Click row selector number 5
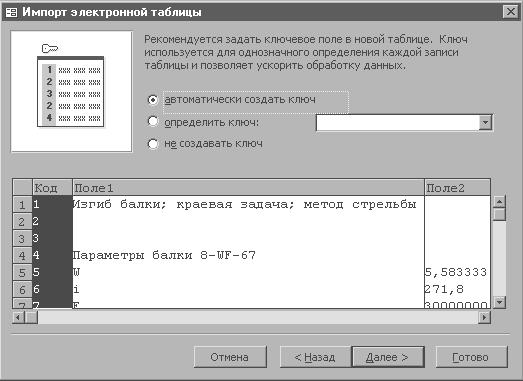 (22, 272)
